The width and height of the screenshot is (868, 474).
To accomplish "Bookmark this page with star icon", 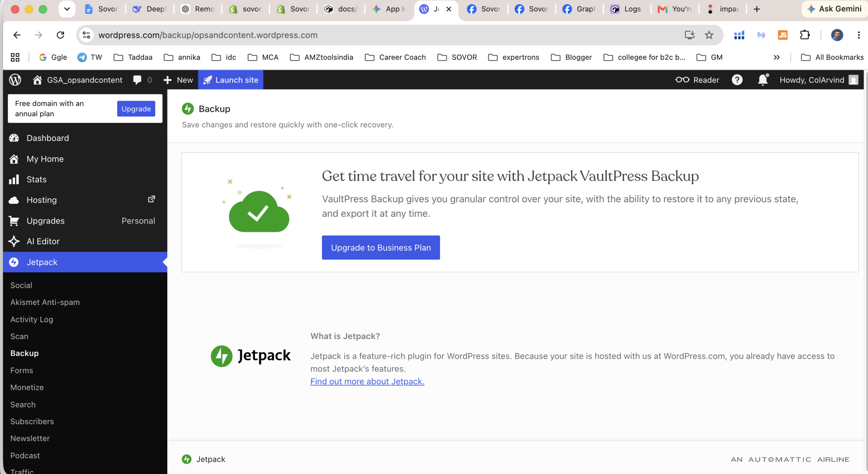I will coord(709,35).
